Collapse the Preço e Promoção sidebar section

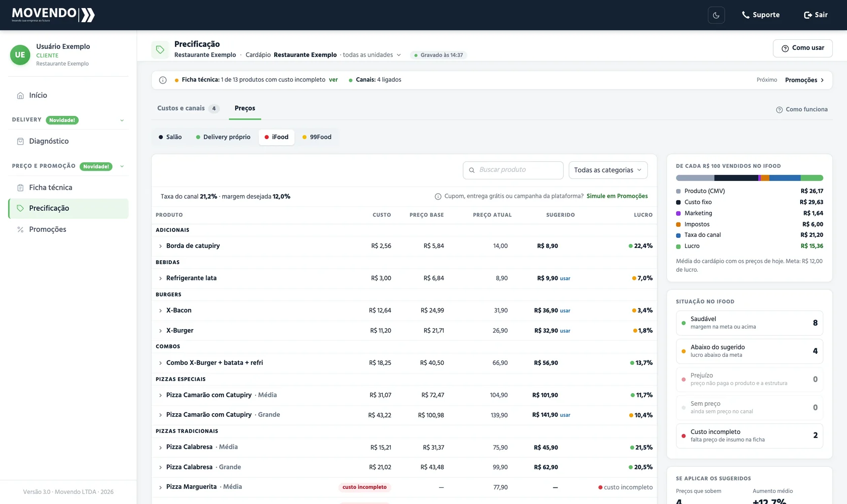click(122, 167)
